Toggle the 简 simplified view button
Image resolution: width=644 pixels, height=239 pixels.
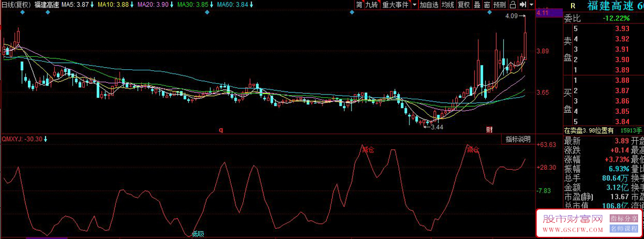[359, 5]
